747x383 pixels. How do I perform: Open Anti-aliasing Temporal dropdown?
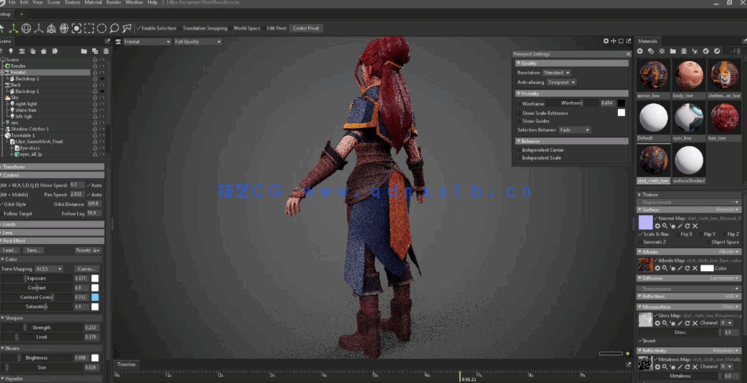click(x=562, y=82)
